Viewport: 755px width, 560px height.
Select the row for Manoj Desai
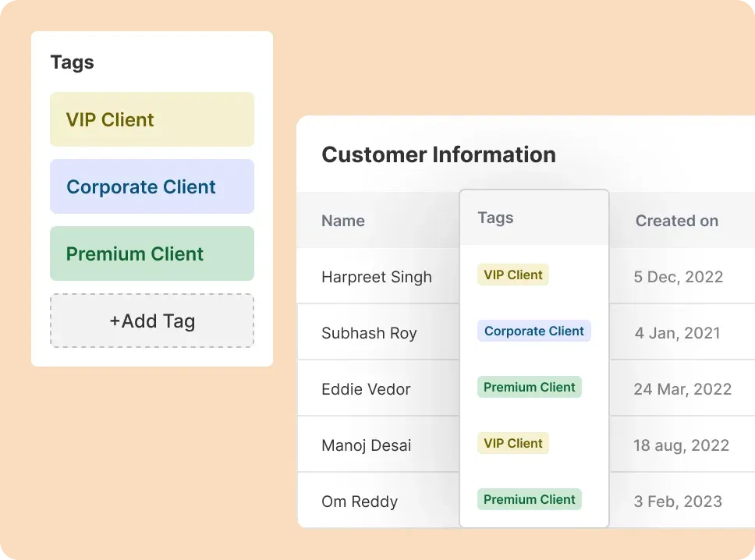366,445
